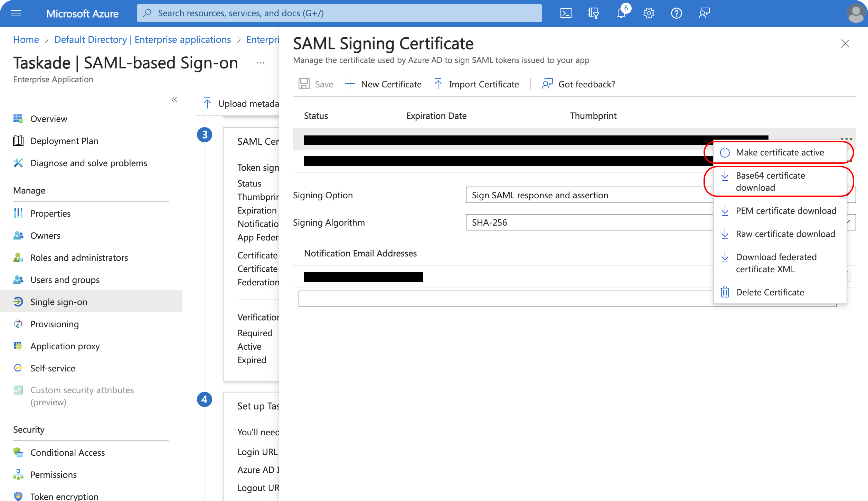Image resolution: width=868 pixels, height=501 pixels.
Task: Open the Home breadcrumb link
Action: coord(26,39)
